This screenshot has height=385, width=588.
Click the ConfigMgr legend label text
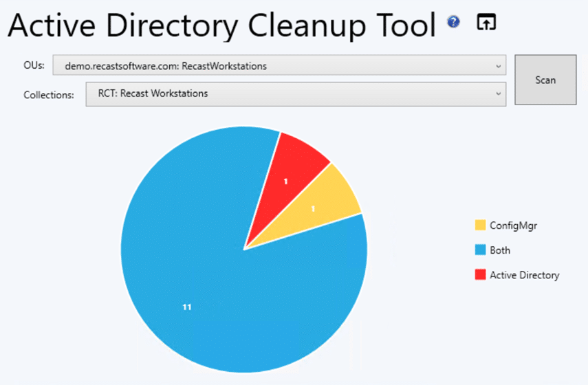click(x=512, y=225)
